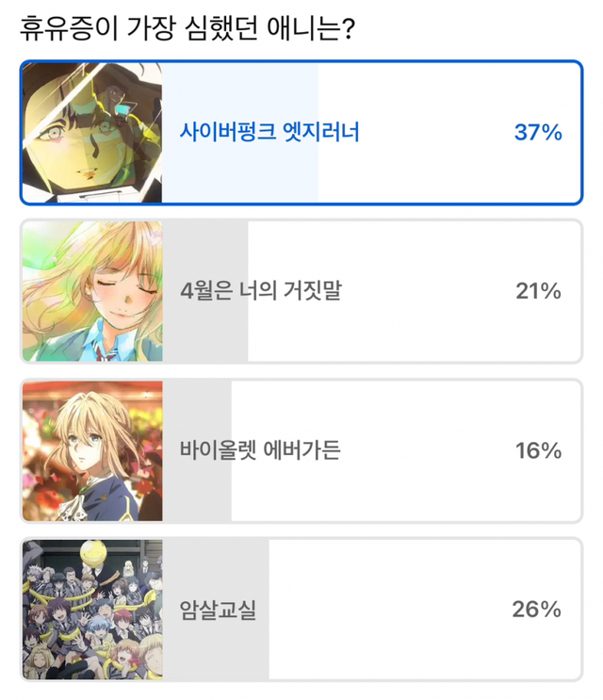The height and width of the screenshot is (700, 603).
Task: Click the yellow smiley character in 암살교실 image
Action: coord(95,558)
